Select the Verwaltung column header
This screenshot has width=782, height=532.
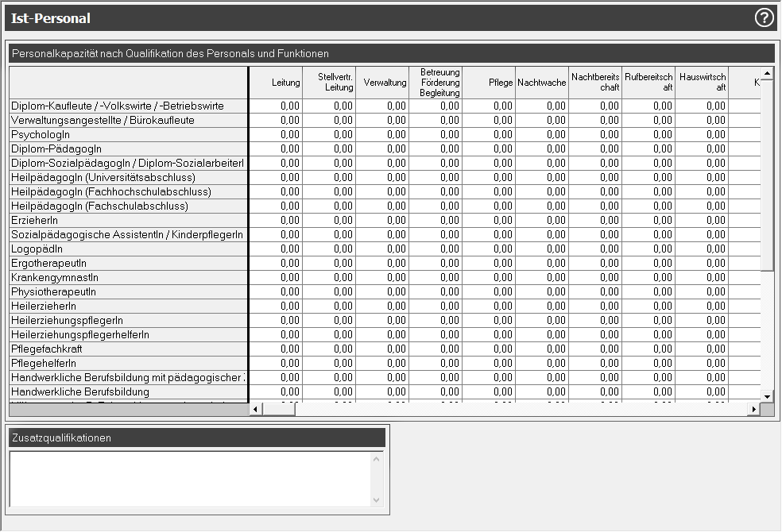pos(382,83)
